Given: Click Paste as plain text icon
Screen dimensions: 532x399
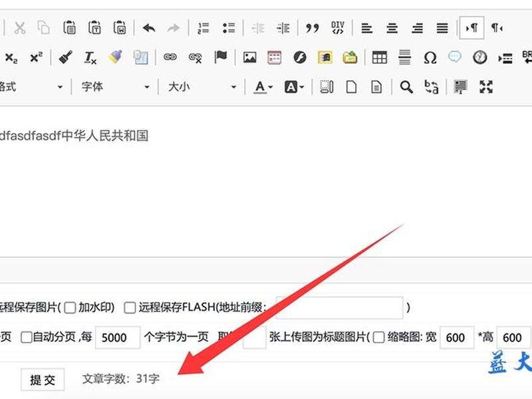Looking at the screenshot, I should tap(94, 28).
